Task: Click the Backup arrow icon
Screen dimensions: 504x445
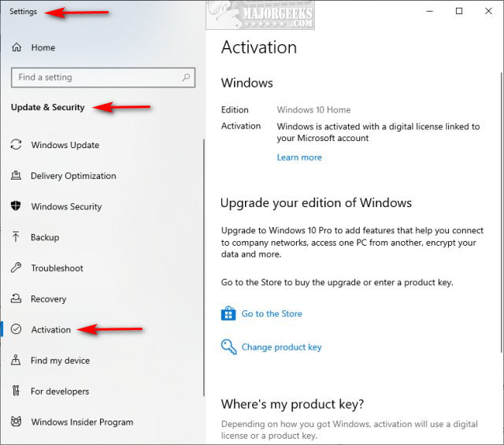Action: [x=16, y=237]
